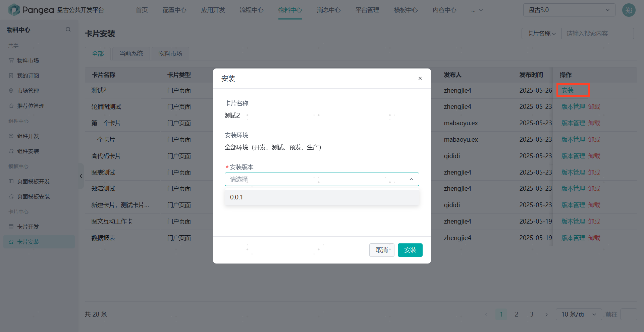The height and width of the screenshot is (332, 644).
Task: Select version 0.0.1 from list
Action: pyautogui.click(x=236, y=197)
